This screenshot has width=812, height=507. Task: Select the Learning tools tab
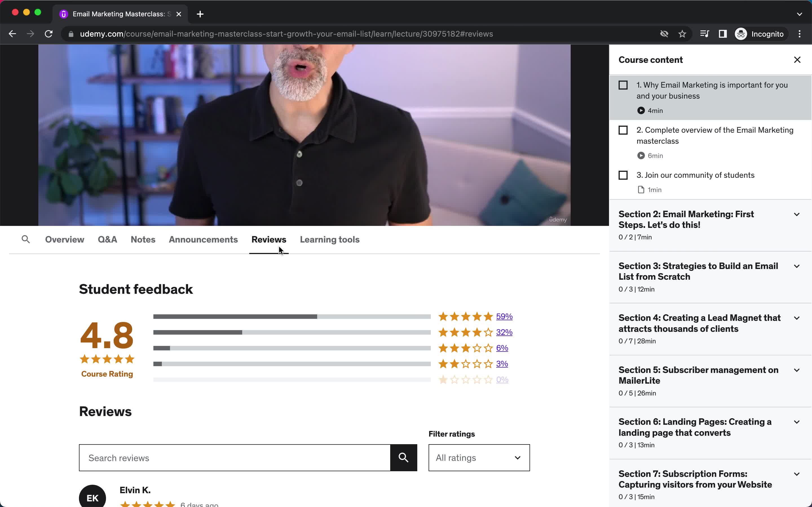pyautogui.click(x=329, y=239)
